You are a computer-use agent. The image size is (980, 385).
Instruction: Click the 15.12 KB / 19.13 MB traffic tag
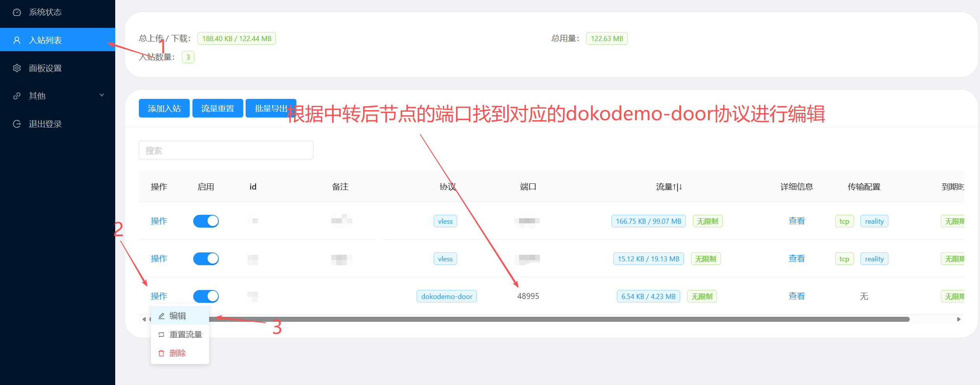coord(648,259)
